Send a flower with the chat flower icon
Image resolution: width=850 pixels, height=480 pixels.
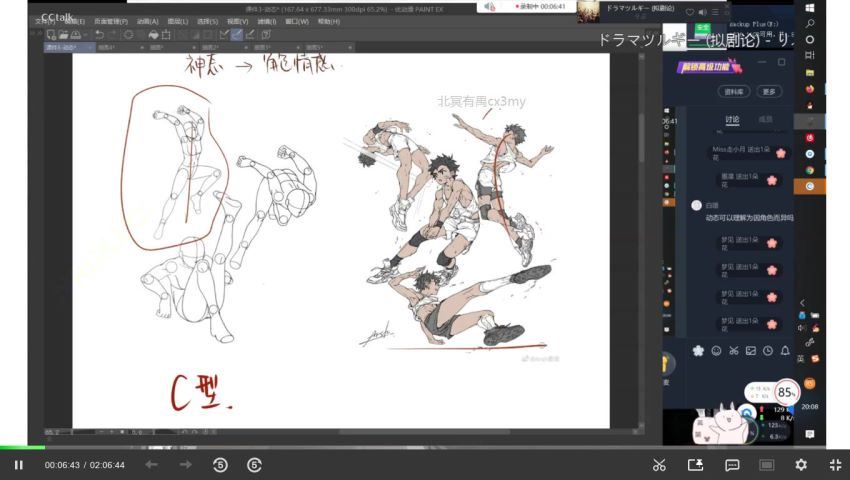pyautogui.click(x=698, y=351)
